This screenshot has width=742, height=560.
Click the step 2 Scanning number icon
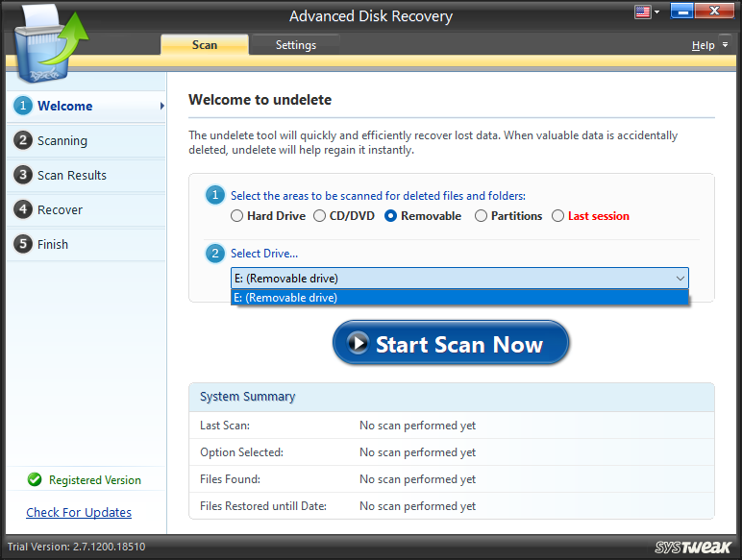coord(23,140)
